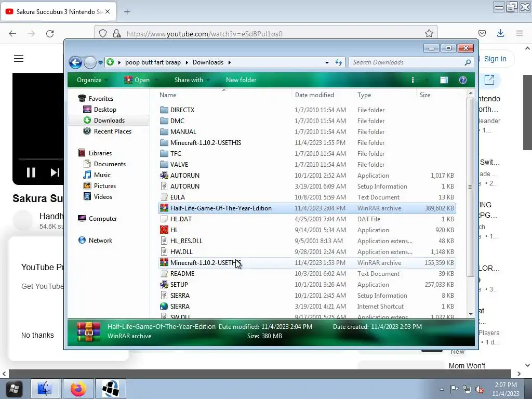Viewport: 532px width, 399px height.
Task: Click the refresh icon in Explorer address bar
Action: (x=339, y=62)
